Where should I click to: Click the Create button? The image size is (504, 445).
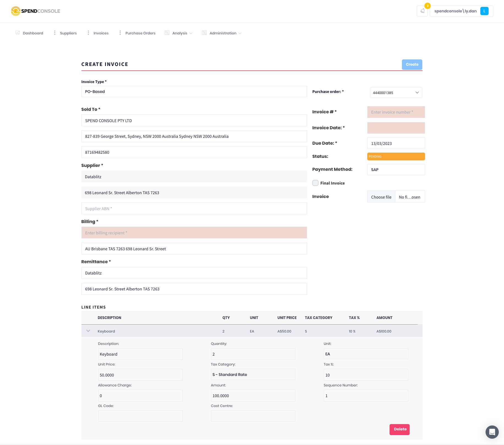(412, 64)
